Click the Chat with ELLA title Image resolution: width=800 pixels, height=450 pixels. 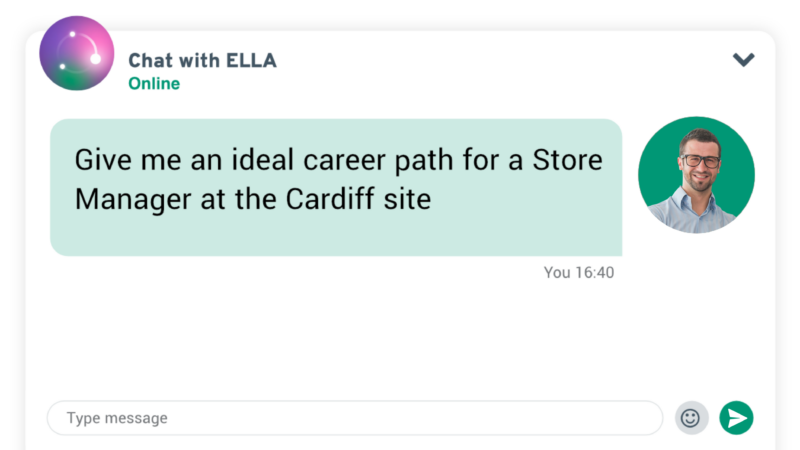coord(203,61)
